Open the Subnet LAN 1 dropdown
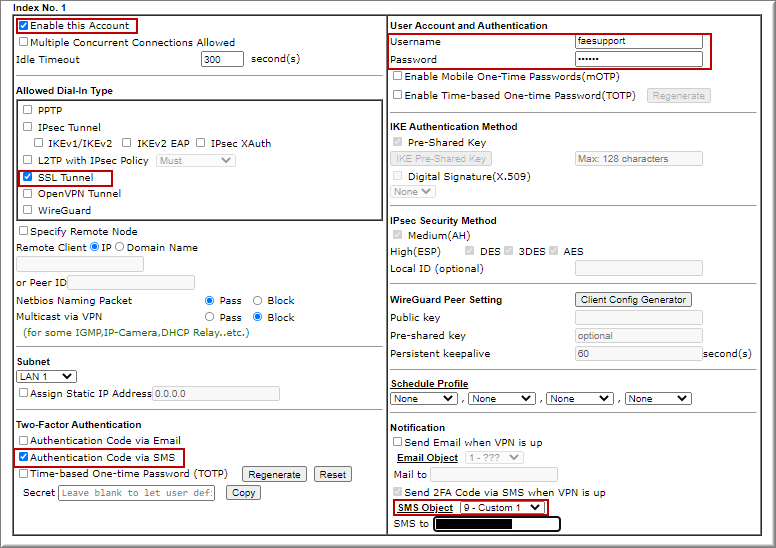This screenshot has width=776, height=548. pos(47,377)
